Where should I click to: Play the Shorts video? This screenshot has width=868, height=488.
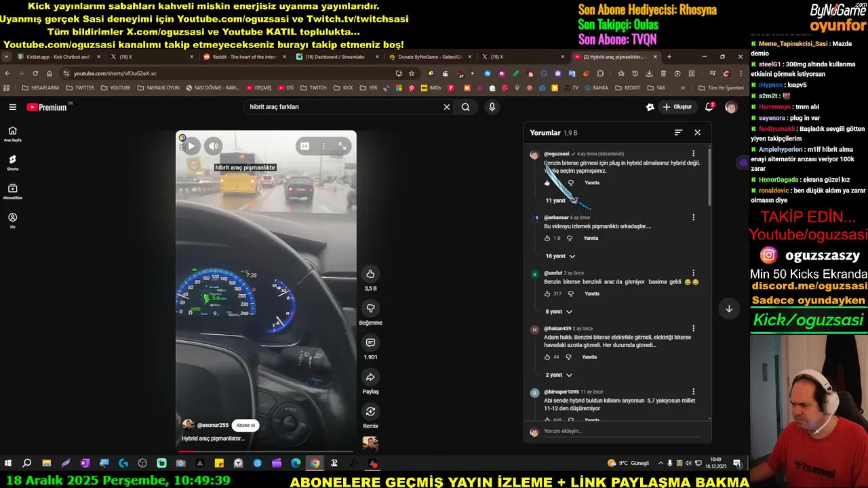click(x=191, y=146)
